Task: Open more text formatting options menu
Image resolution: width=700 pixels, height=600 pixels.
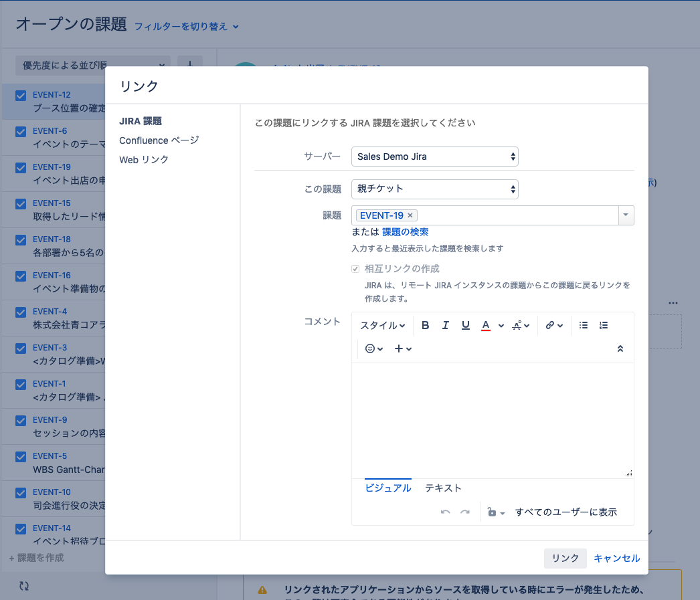Action: click(521, 325)
